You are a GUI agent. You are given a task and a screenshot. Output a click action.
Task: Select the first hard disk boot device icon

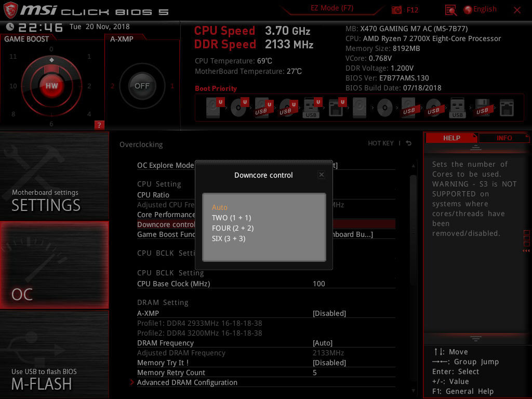215,108
